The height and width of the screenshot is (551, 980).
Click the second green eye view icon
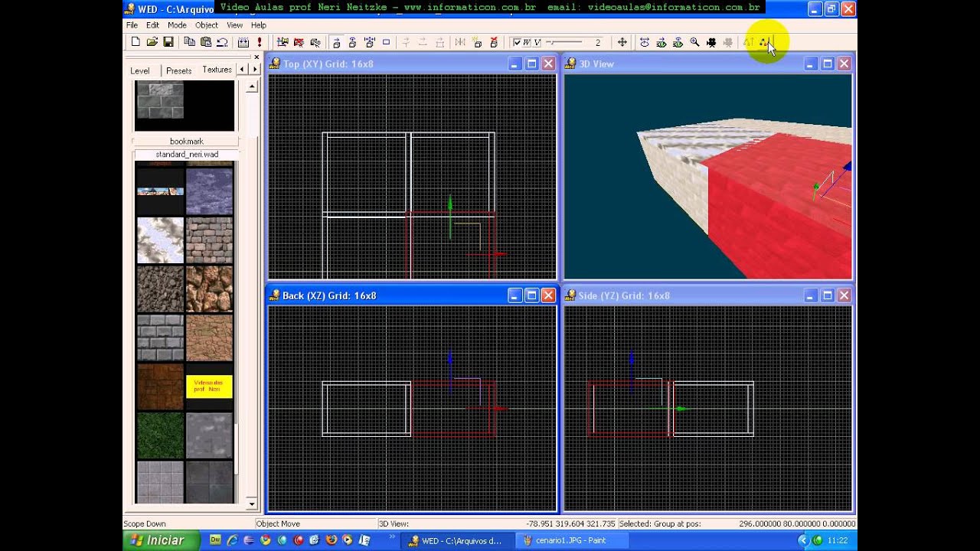click(x=678, y=42)
